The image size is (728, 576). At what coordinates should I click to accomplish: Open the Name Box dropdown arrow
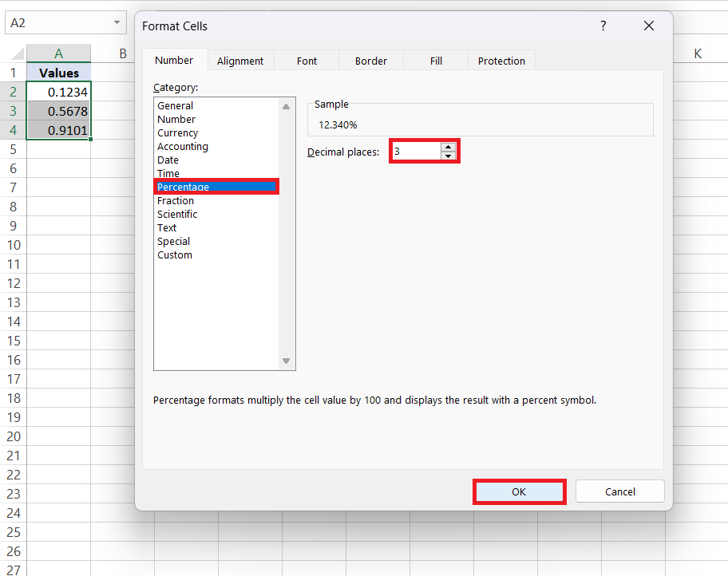click(x=117, y=22)
